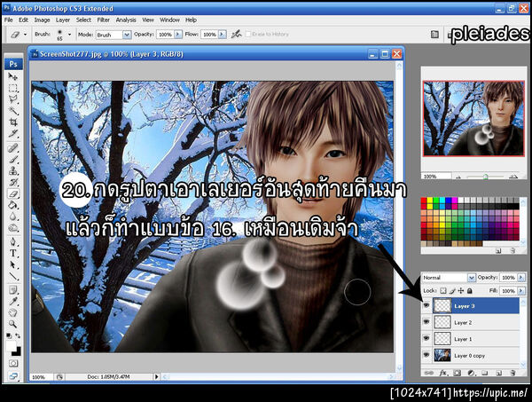
Task: Open document status bar info arrow
Action: 156,376
